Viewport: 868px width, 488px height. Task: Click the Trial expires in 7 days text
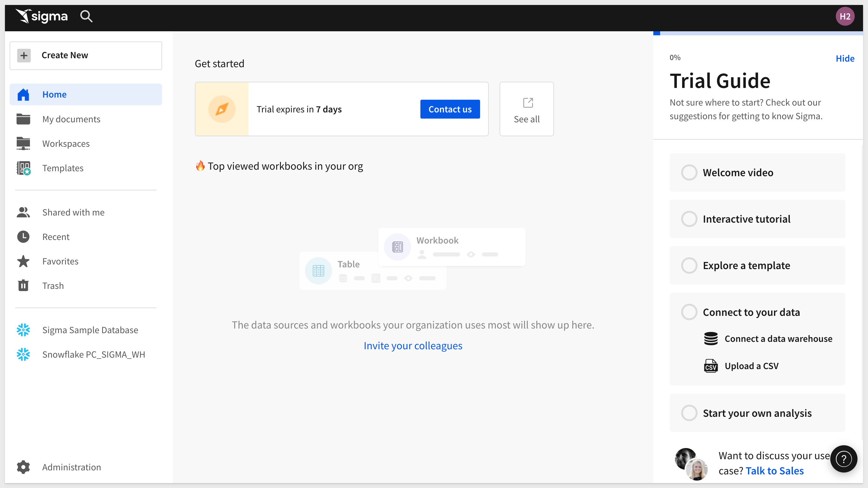pyautogui.click(x=299, y=109)
